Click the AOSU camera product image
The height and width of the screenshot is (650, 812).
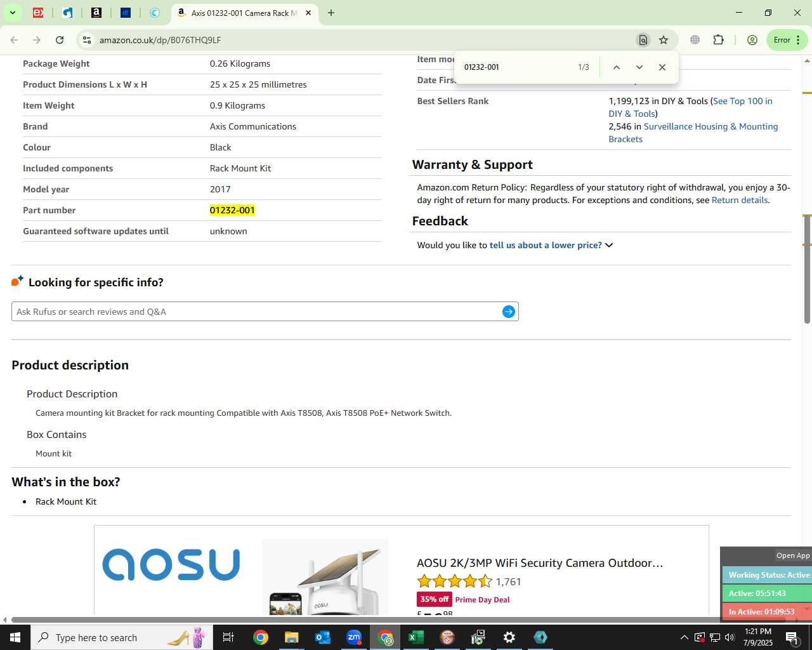pyautogui.click(x=325, y=578)
